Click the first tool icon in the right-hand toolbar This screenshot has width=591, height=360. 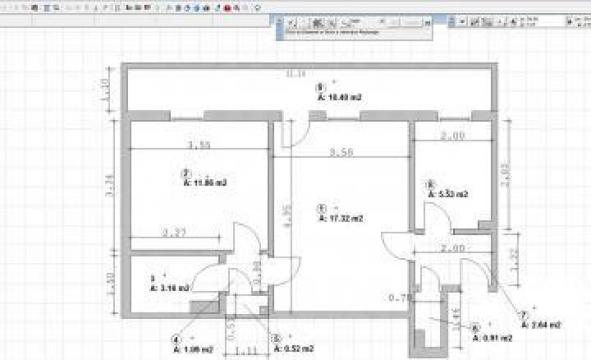pos(475,22)
